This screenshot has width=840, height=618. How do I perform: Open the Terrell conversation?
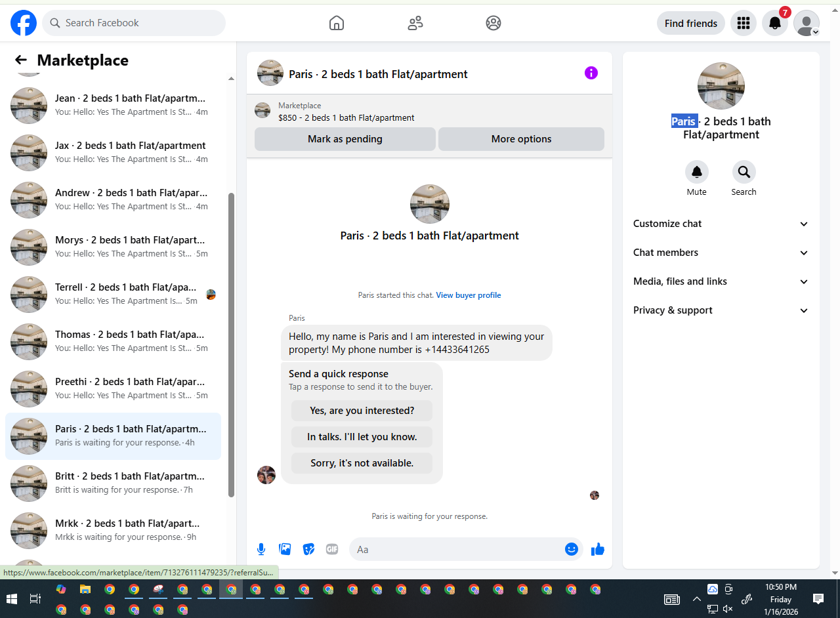[x=113, y=294]
